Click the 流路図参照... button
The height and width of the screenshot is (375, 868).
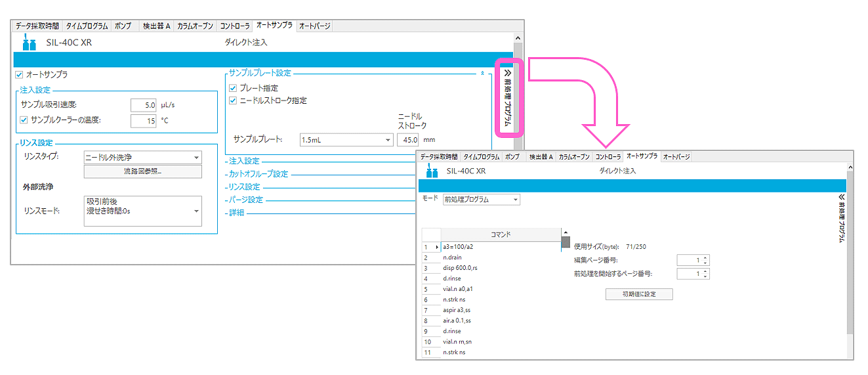tap(142, 172)
